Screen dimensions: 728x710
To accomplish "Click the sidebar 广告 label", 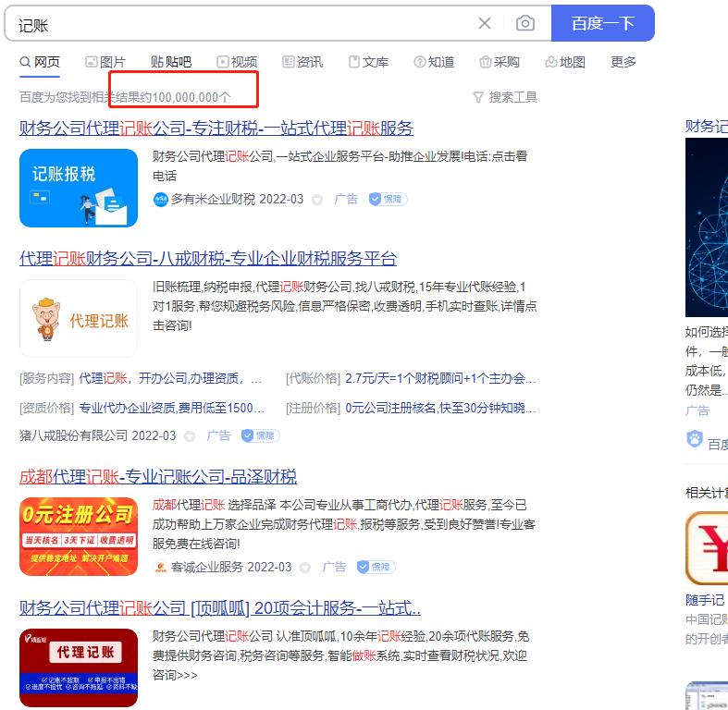I will (697, 410).
